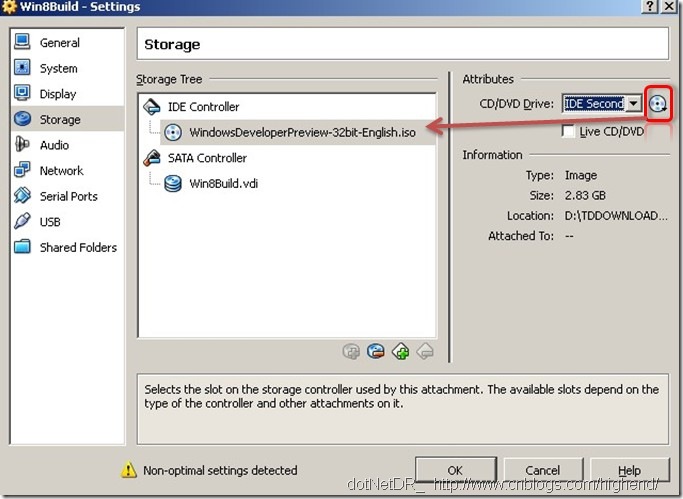Click the title bar help question button
Screen dimensions: 683x499
tap(649, 6)
